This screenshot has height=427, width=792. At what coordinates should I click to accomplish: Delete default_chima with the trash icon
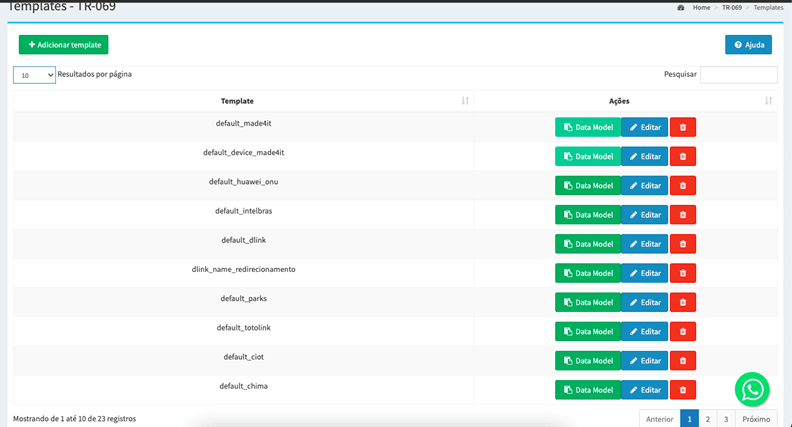[x=682, y=390]
